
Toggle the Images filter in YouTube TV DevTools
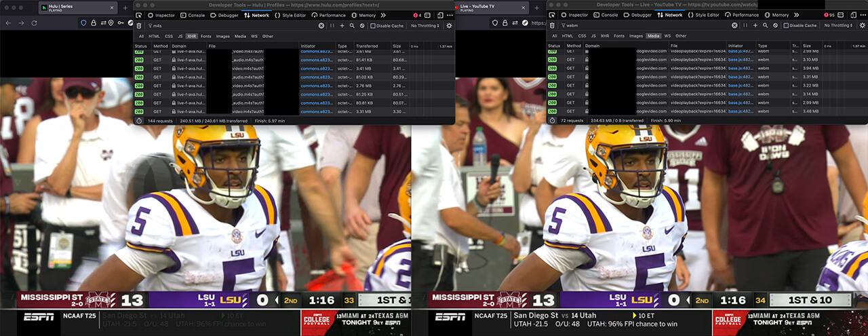tap(636, 36)
